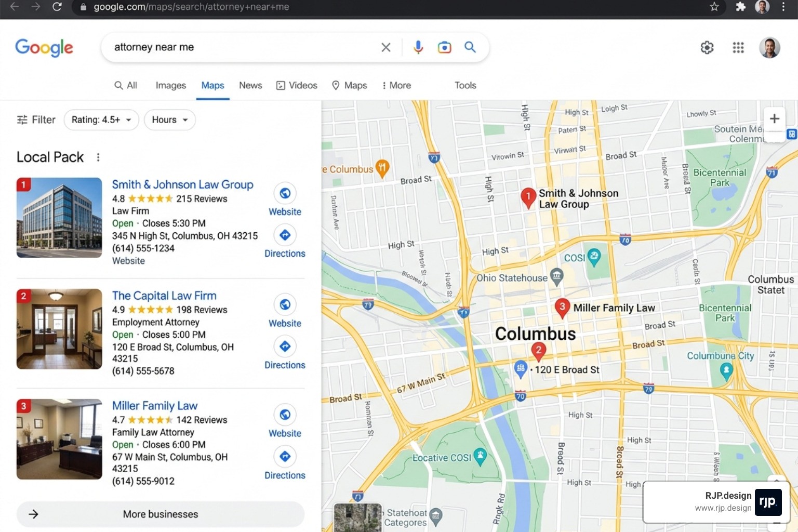The width and height of the screenshot is (798, 532).
Task: Select the underlined Maps tab
Action: [213, 85]
